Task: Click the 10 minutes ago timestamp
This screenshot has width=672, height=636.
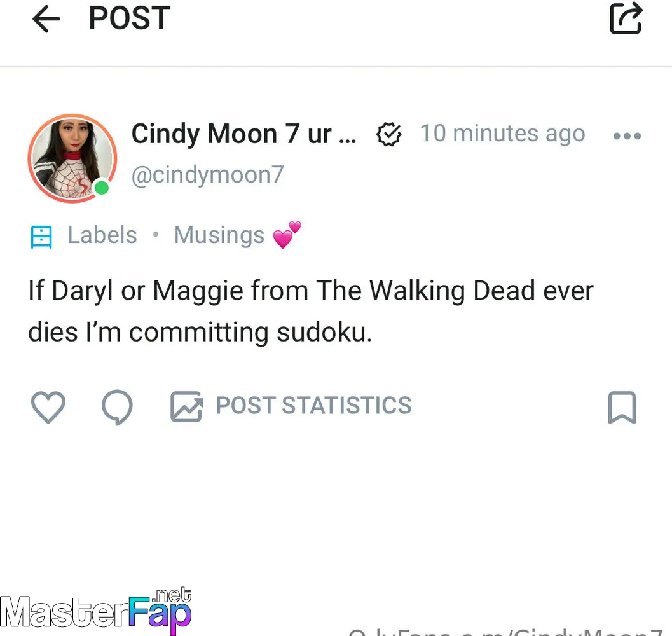Action: 502,134
